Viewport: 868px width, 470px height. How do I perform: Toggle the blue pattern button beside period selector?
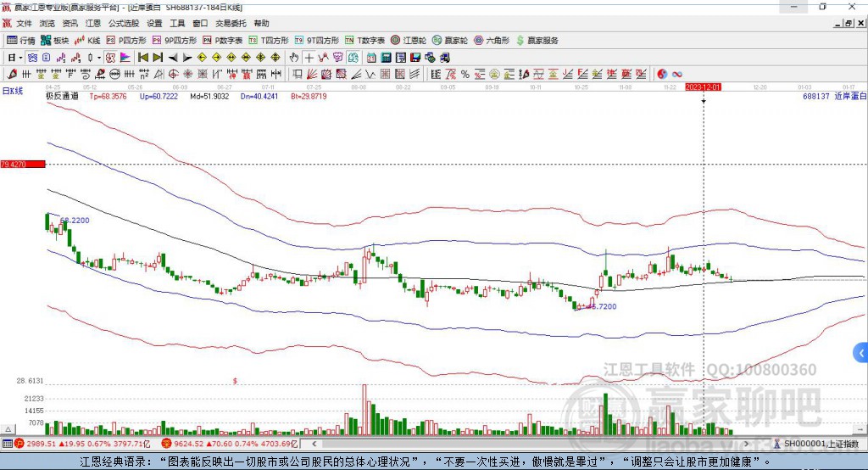(x=32, y=58)
